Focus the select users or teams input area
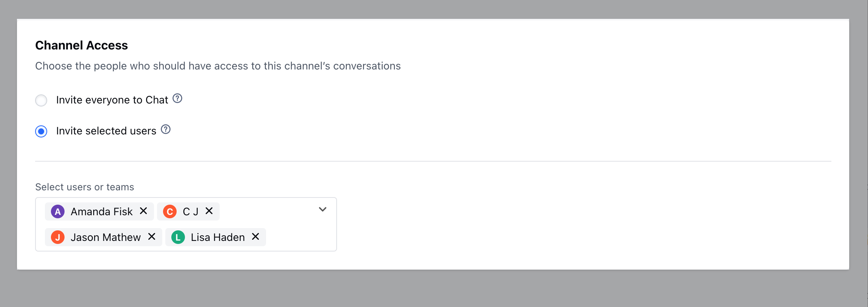The height and width of the screenshot is (307, 868). (186, 224)
